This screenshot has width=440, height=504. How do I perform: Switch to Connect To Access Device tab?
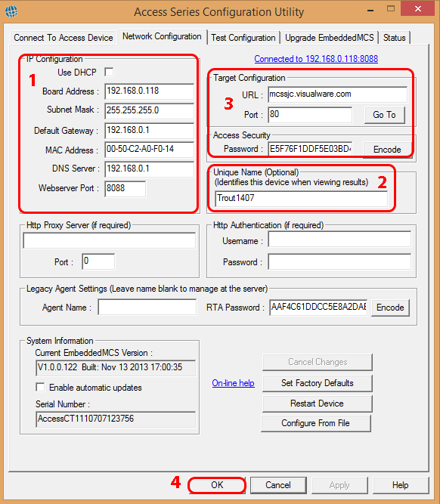pos(63,38)
